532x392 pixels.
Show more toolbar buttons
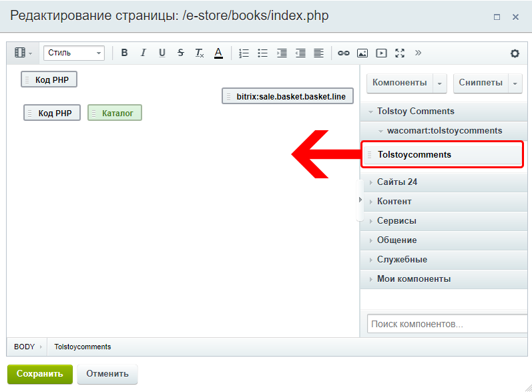tap(418, 53)
